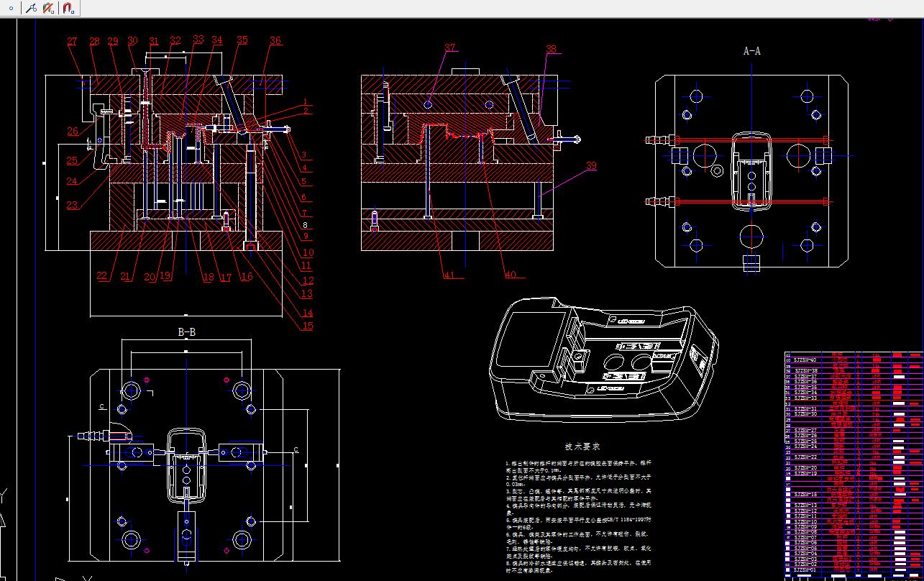This screenshot has width=924, height=581.
Task: Select SJZSM-40 cell in parts table
Action: click(805, 360)
